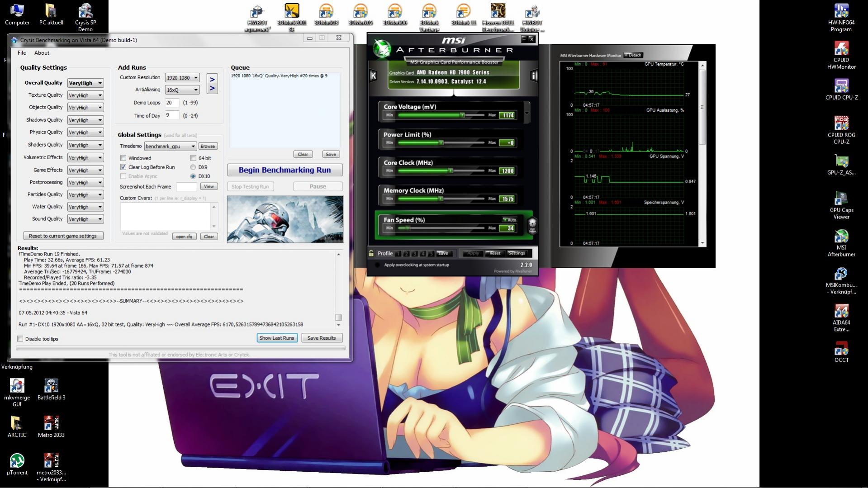
Task: Click the Core Clock slider handle
Action: [451, 171]
